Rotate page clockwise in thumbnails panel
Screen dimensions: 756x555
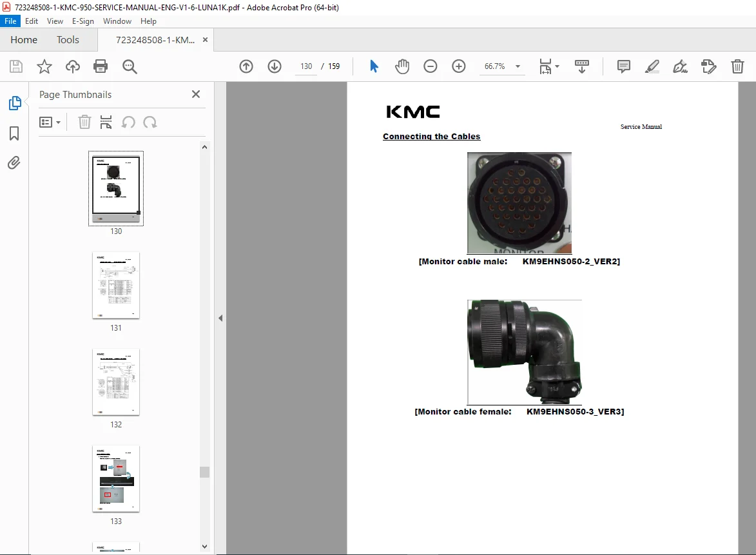[x=150, y=122]
